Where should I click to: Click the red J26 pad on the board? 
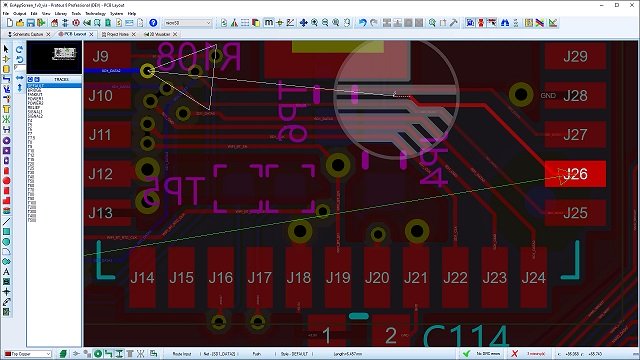click(x=575, y=174)
